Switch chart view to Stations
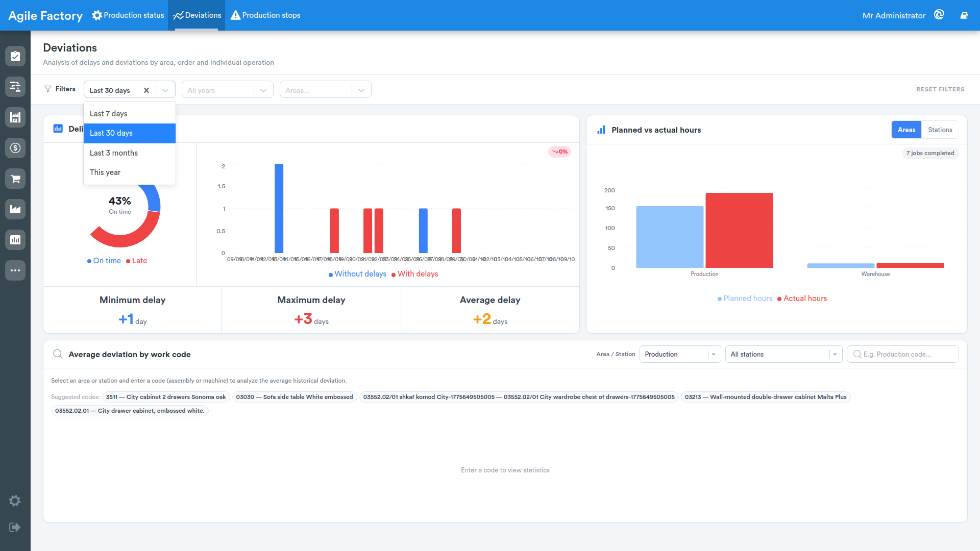Viewport: 980px width, 551px height. pyautogui.click(x=940, y=130)
